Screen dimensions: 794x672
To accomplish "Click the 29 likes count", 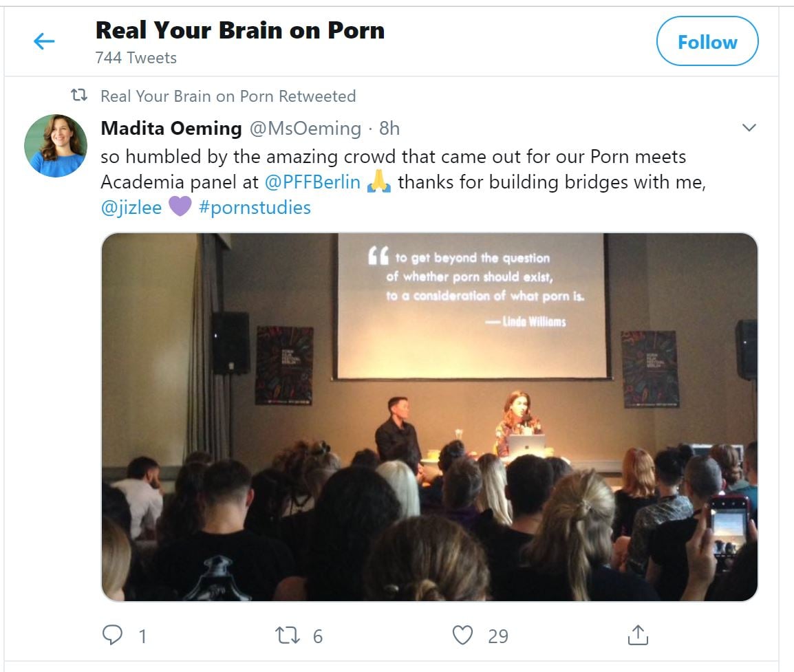I will (x=498, y=636).
